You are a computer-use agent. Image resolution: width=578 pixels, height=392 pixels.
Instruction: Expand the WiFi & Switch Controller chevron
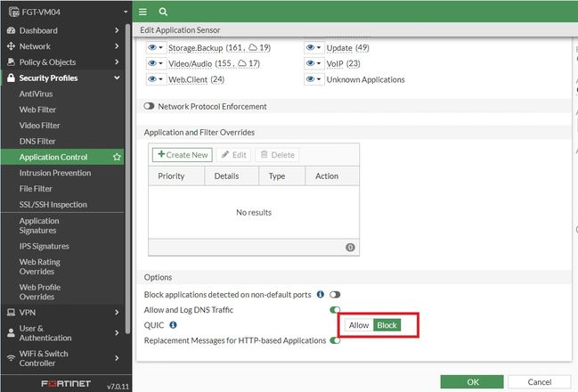pos(117,358)
